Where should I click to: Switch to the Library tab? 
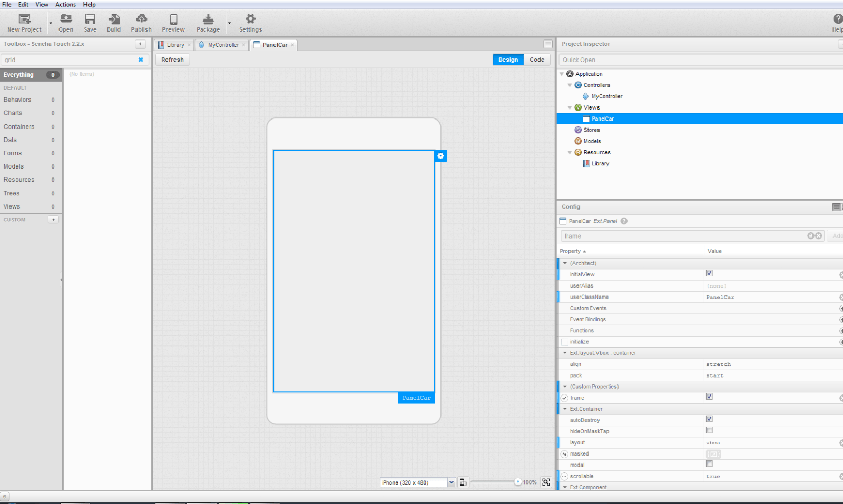[174, 45]
